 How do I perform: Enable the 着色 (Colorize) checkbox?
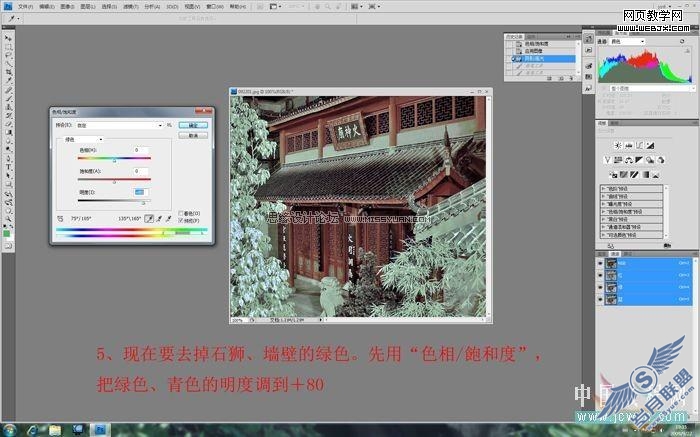pos(181,213)
